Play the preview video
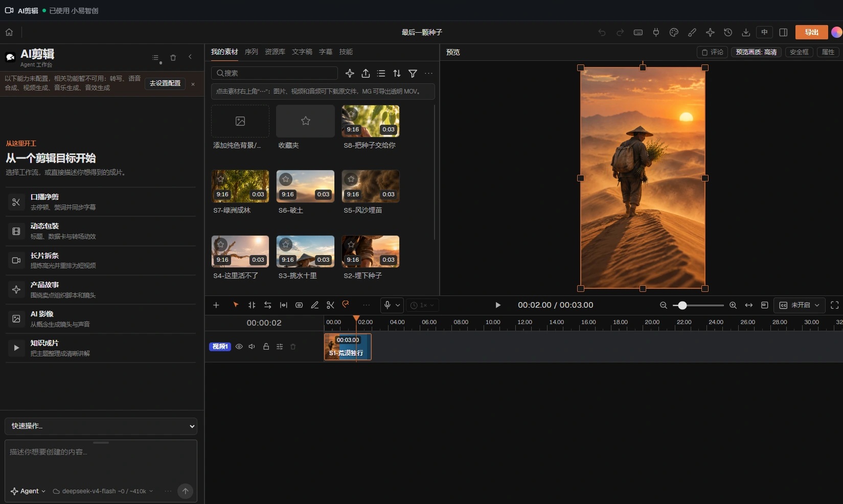The image size is (843, 504). pyautogui.click(x=497, y=305)
